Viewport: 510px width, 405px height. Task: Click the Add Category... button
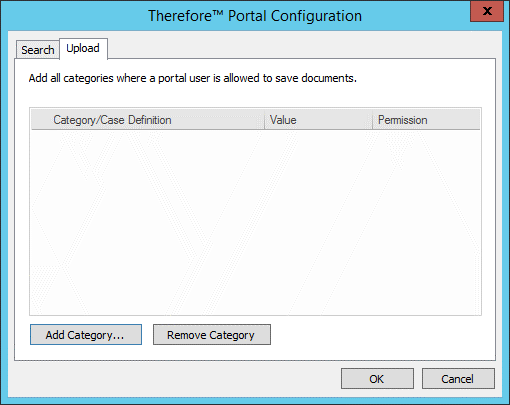[x=86, y=335]
